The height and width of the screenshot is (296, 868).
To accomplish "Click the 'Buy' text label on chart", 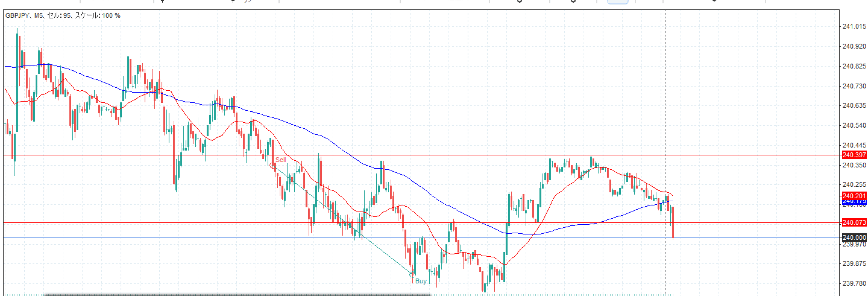I will pos(421,281).
